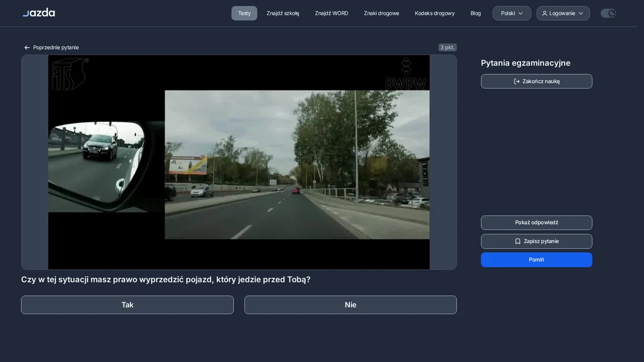Choose the Nie answer

tap(350, 305)
